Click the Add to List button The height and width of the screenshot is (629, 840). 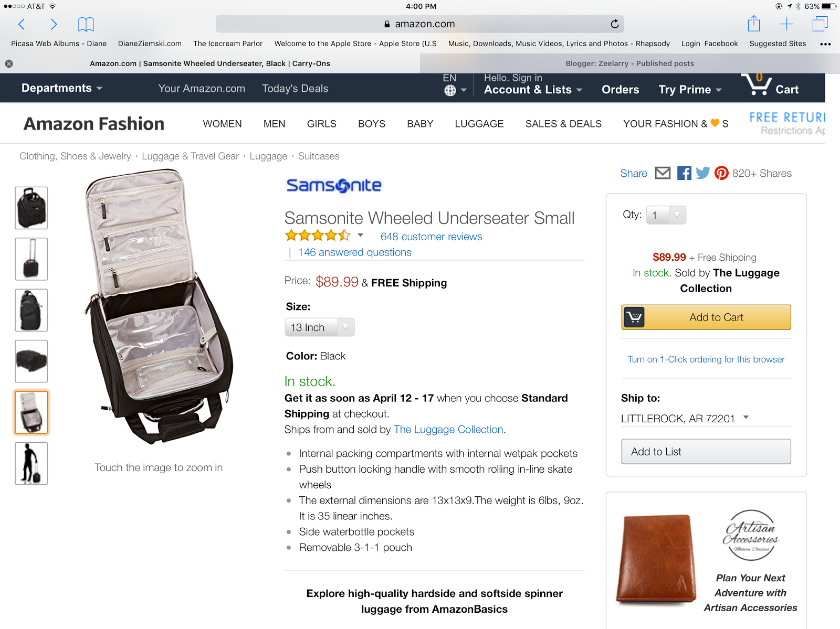706,452
